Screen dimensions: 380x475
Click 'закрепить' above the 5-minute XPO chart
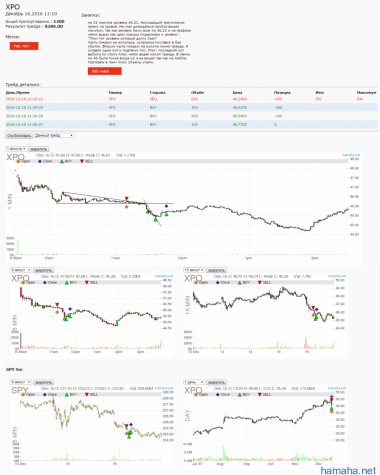[x=43, y=270]
